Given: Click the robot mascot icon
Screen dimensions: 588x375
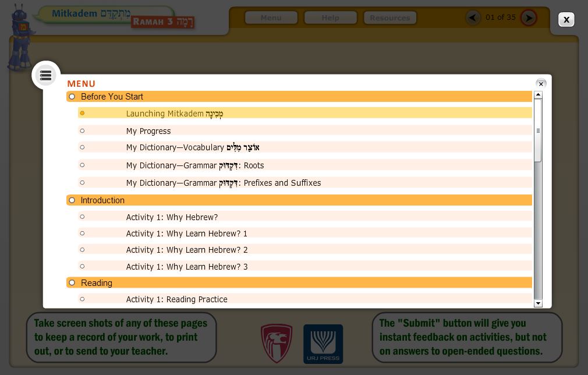Looking at the screenshot, I should click(x=20, y=37).
